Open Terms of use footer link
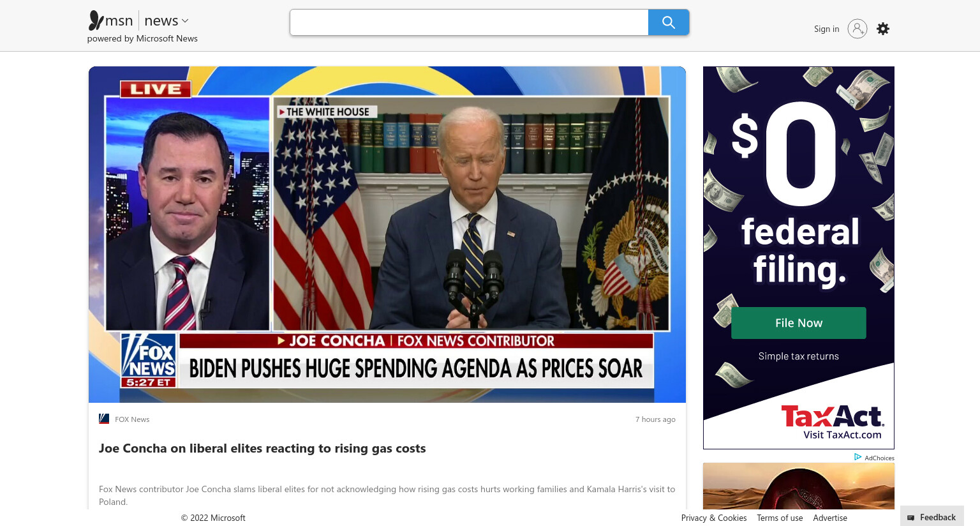The image size is (980, 526). (780, 518)
